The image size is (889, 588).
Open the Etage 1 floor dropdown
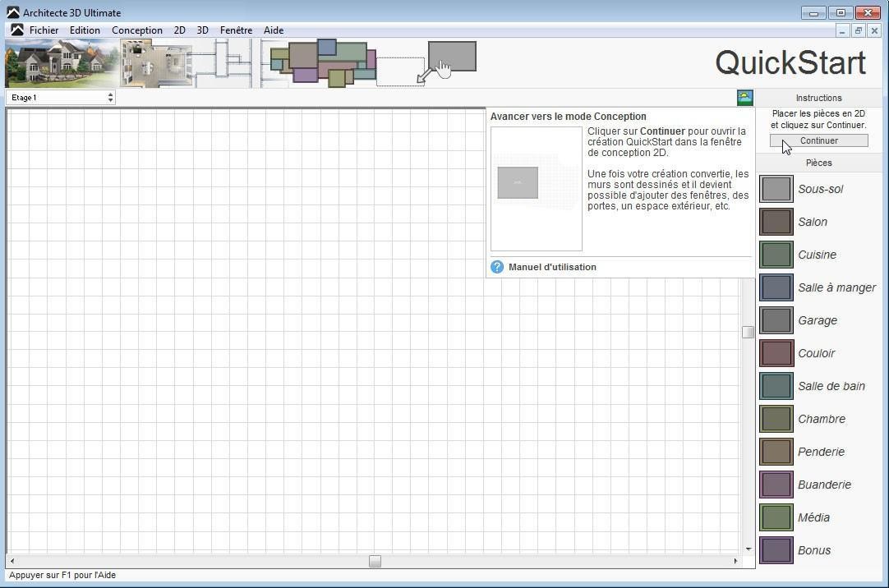click(61, 98)
